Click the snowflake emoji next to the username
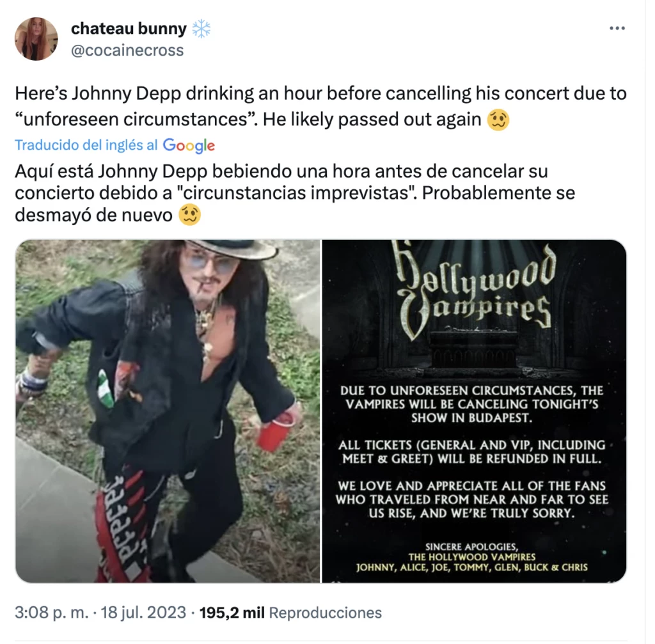 click(x=201, y=28)
